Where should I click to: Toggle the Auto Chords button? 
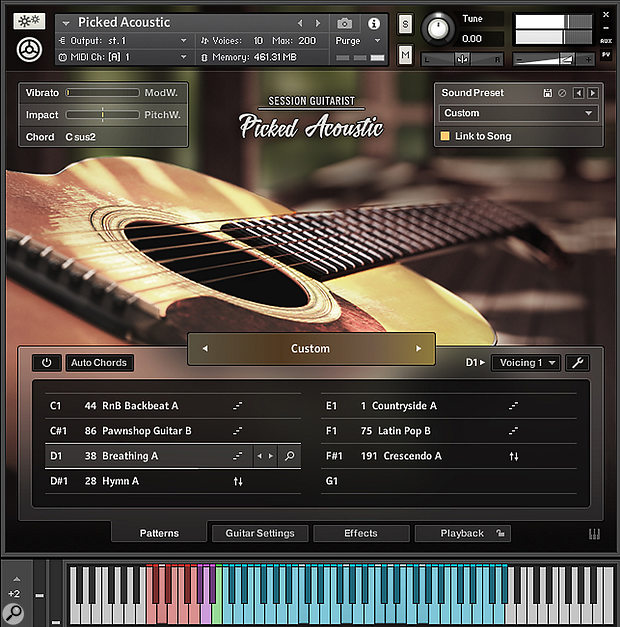pos(99,363)
